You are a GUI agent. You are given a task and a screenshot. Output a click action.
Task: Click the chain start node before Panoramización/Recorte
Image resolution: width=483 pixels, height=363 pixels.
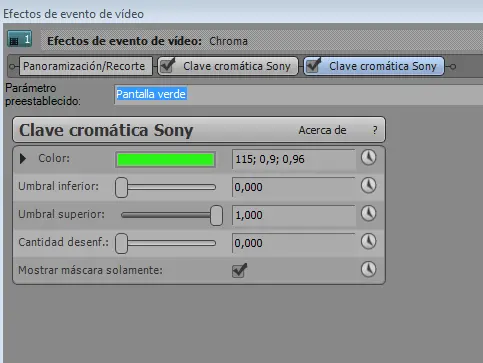12,66
